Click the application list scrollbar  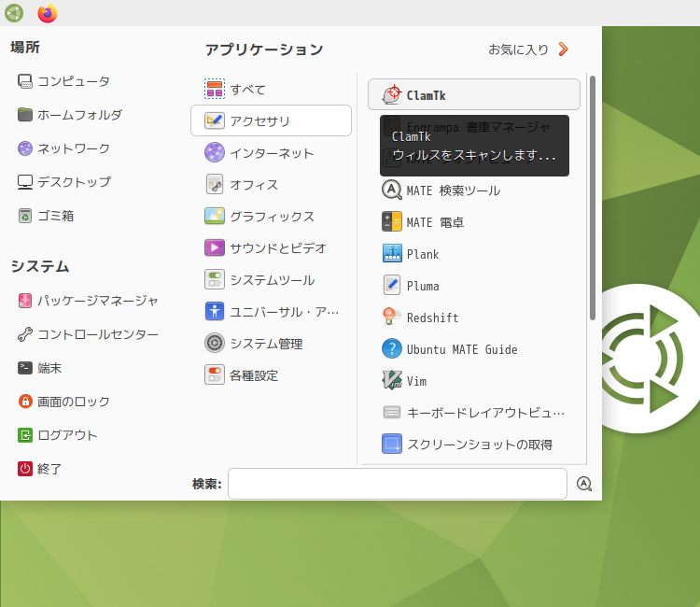pos(593,198)
